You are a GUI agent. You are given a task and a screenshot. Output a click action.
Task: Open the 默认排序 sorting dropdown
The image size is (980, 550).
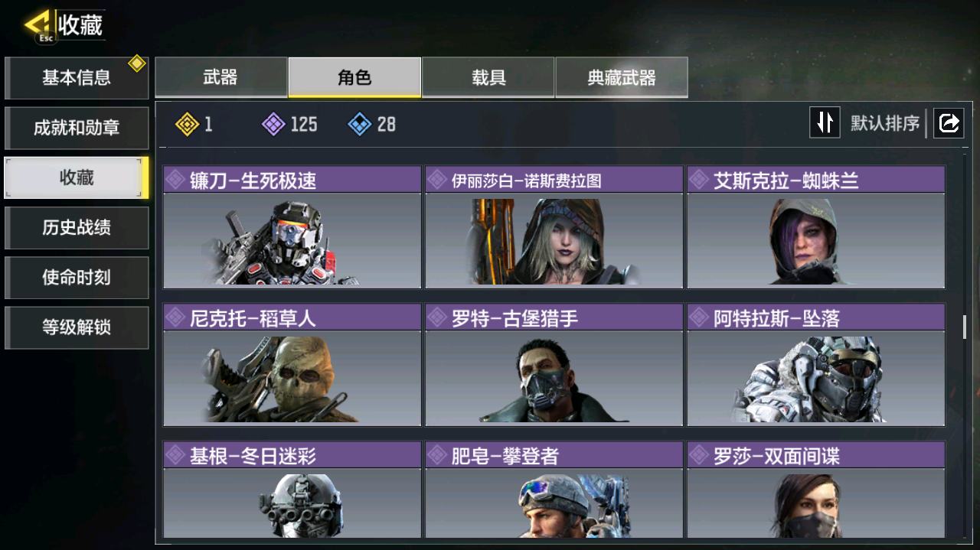(885, 123)
